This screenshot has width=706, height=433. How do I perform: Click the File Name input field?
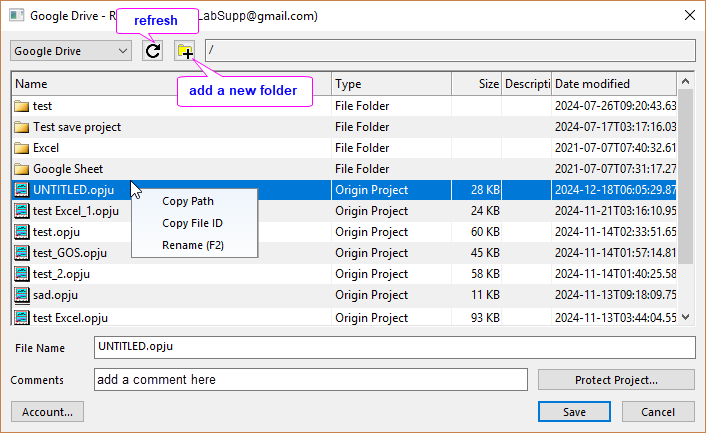coord(394,347)
